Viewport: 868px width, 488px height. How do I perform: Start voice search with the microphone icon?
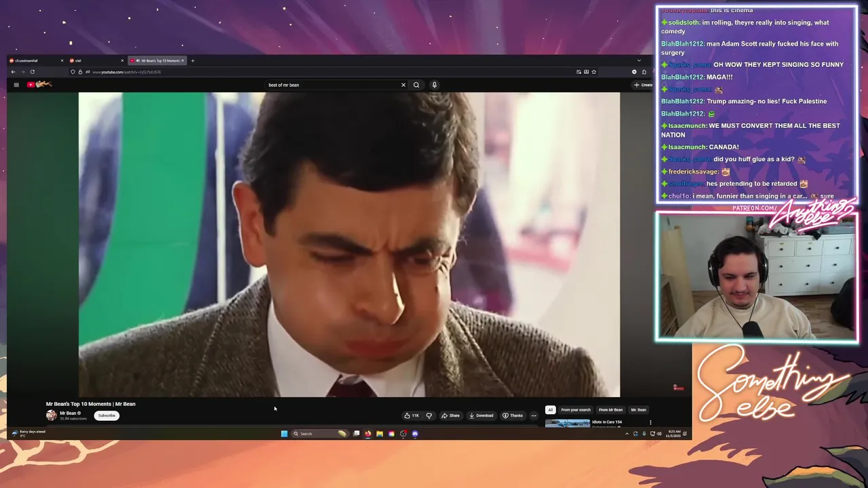pyautogui.click(x=434, y=85)
